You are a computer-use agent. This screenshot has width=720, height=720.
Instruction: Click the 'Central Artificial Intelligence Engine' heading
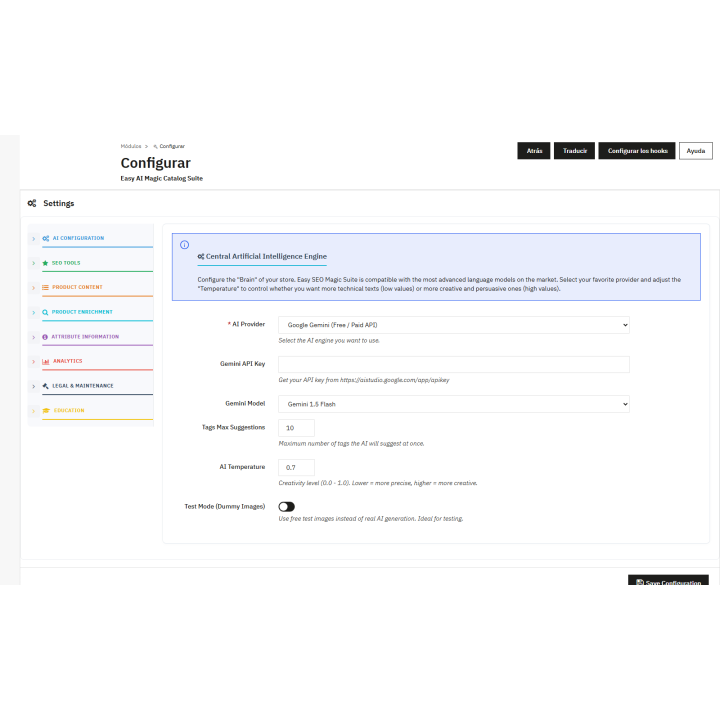[266, 257]
